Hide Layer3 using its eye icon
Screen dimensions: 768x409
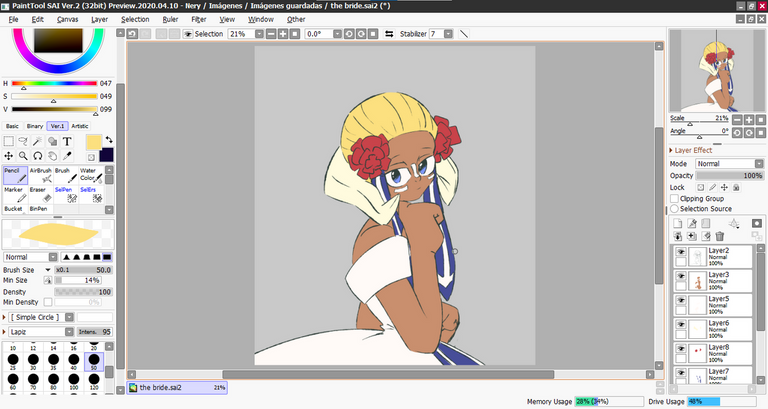(681, 276)
